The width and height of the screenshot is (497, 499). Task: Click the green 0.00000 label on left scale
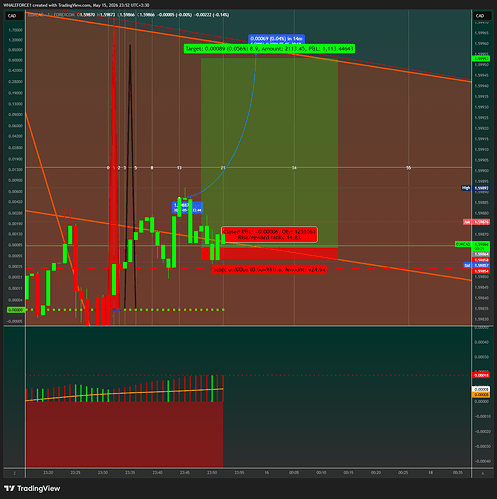[15, 310]
